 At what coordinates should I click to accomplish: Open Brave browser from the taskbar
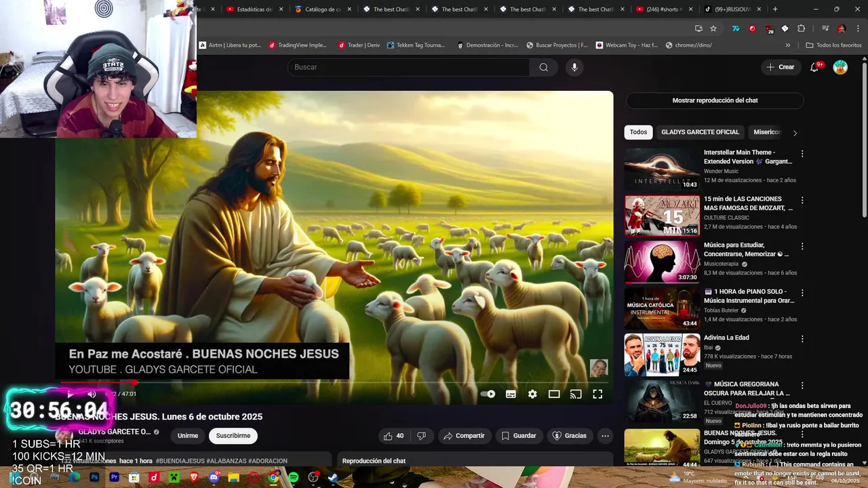click(194, 477)
